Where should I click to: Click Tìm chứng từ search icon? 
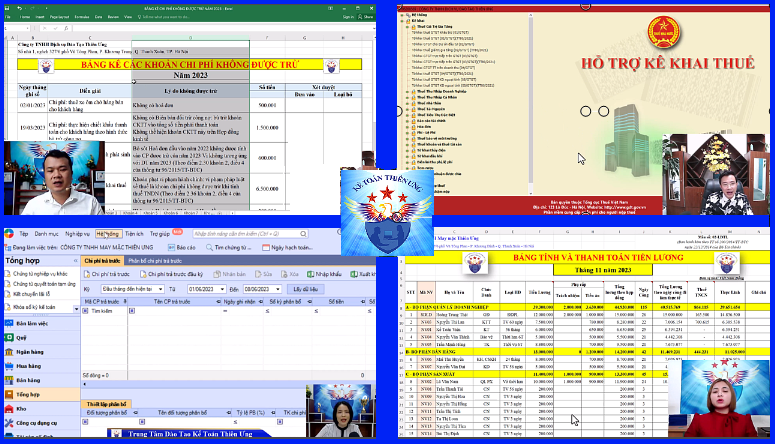pyautogui.click(x=210, y=247)
